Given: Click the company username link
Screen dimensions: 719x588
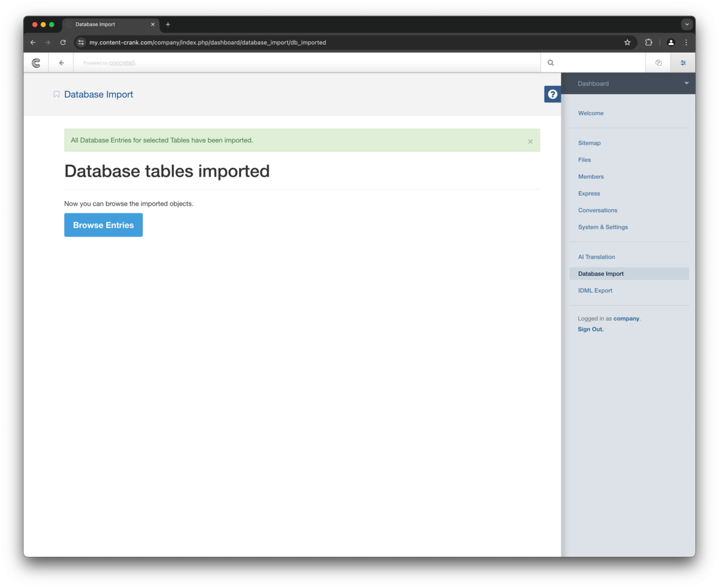Looking at the screenshot, I should coord(626,319).
